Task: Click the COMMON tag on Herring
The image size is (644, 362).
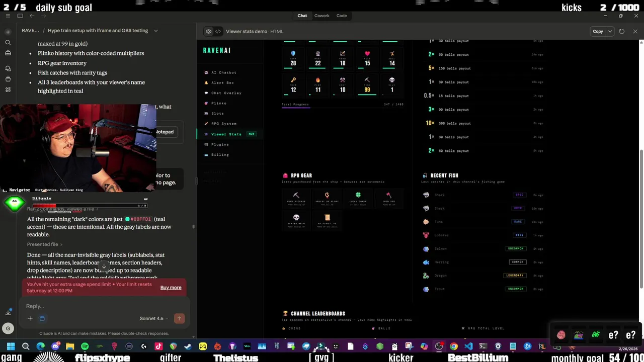Action: pyautogui.click(x=518, y=262)
